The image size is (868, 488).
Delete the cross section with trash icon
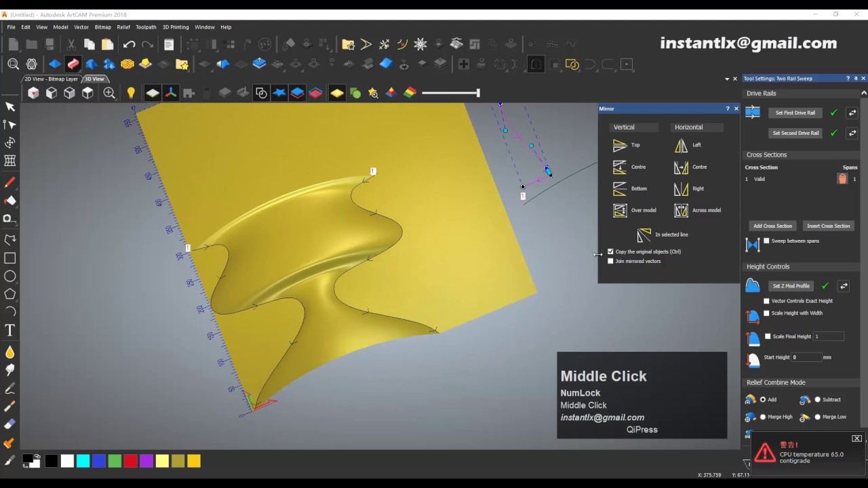(842, 179)
